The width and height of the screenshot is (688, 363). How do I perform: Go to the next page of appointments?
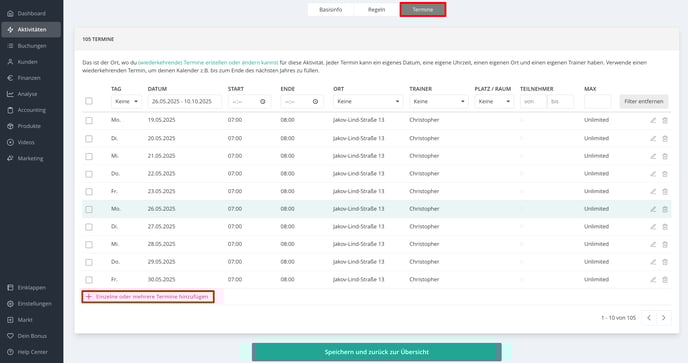click(663, 318)
